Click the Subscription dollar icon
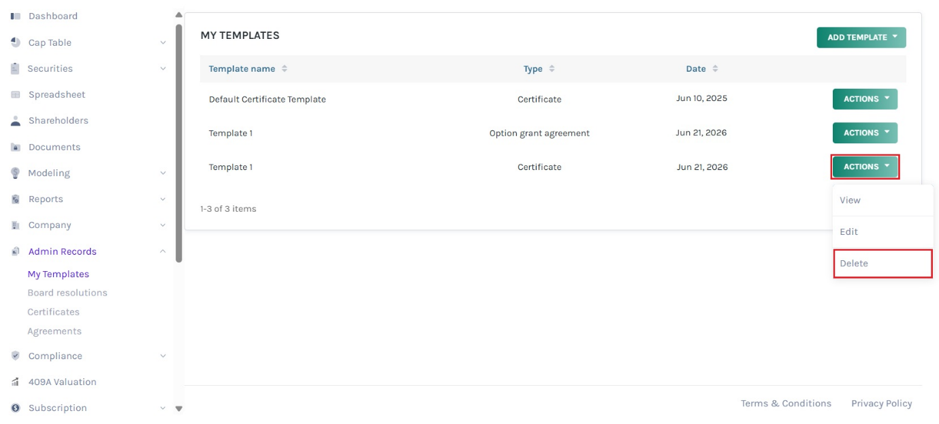This screenshot has width=939, height=424. [x=16, y=408]
